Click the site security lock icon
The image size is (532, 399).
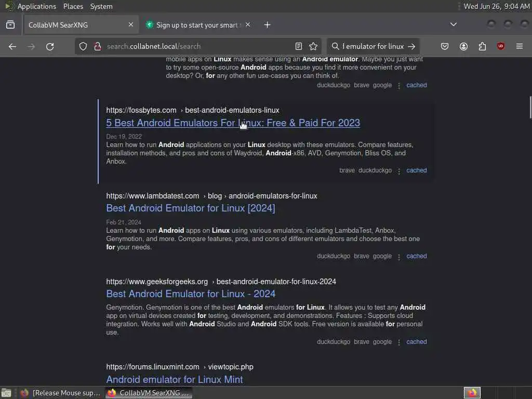coord(98,46)
